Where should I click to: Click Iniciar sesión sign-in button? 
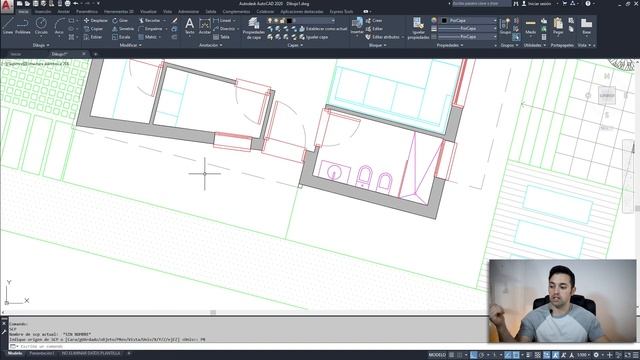538,4
